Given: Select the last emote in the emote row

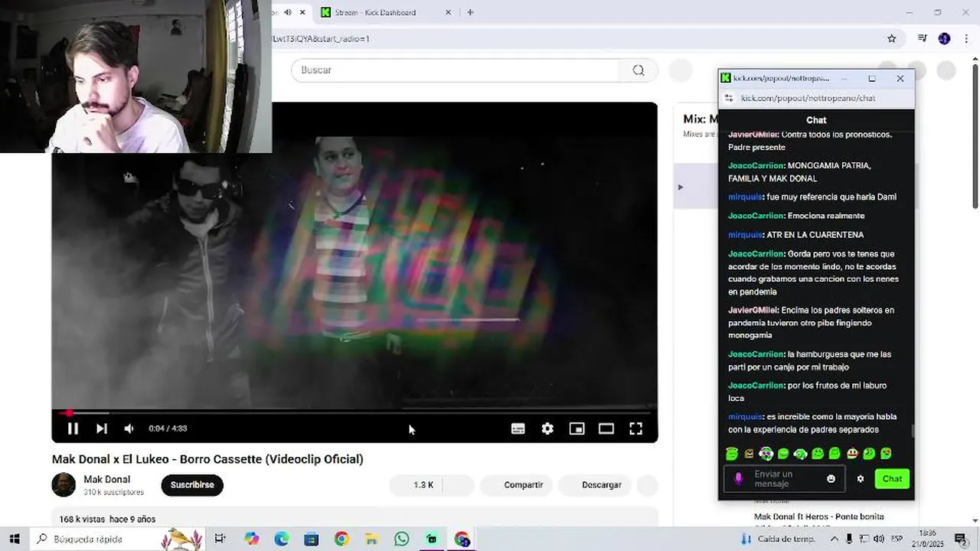Looking at the screenshot, I should [x=887, y=454].
